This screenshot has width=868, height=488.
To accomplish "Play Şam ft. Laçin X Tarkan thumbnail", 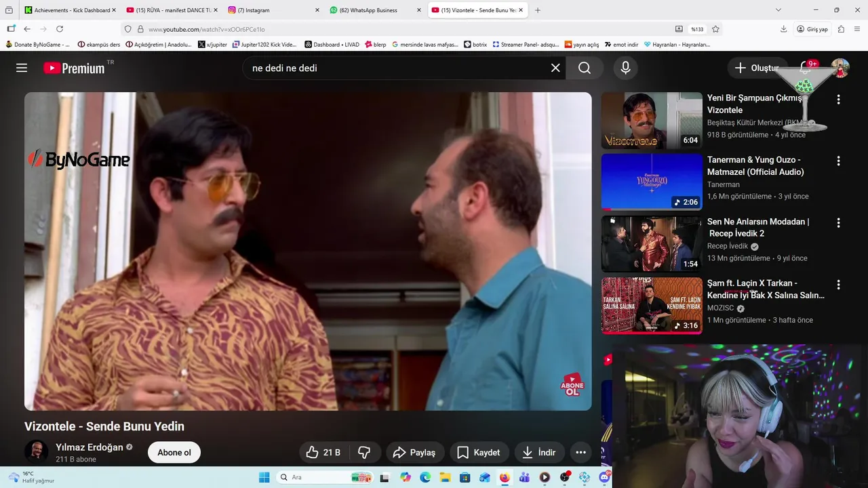I will point(652,306).
